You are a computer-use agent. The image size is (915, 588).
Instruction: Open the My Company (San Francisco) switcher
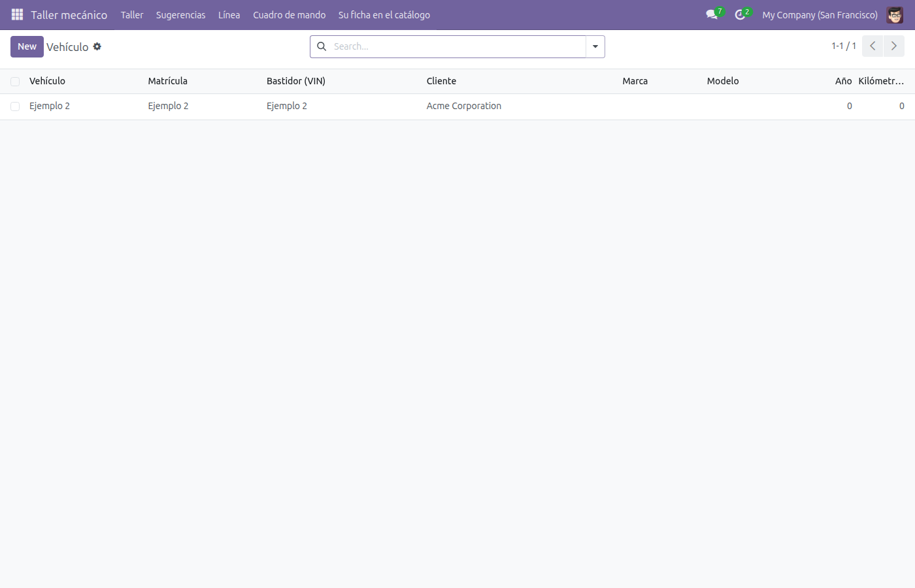coord(820,14)
